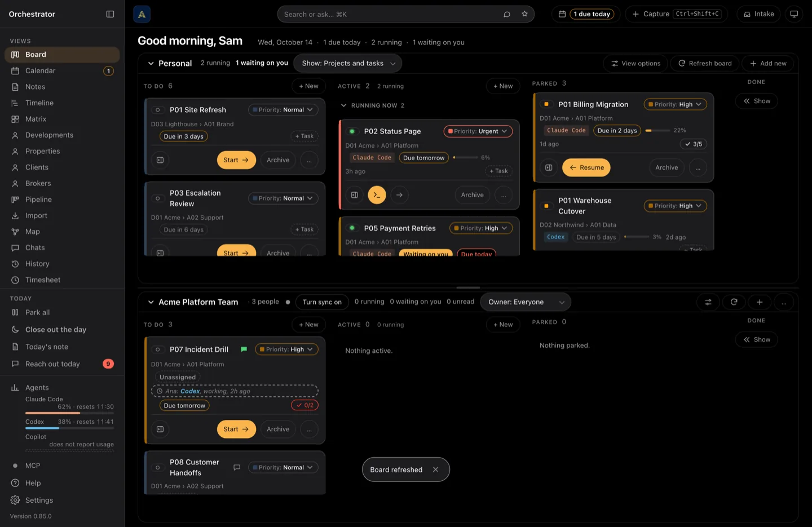Toggle status square on P01 Warehouse Cutover

546,206
